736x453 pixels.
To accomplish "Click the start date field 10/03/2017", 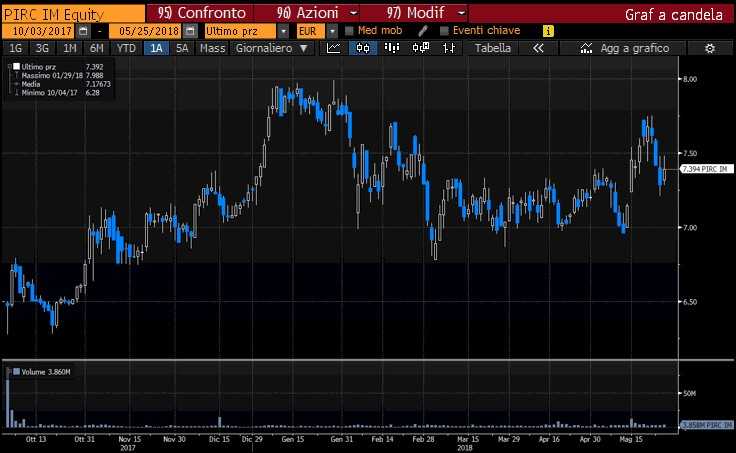I will (x=38, y=31).
